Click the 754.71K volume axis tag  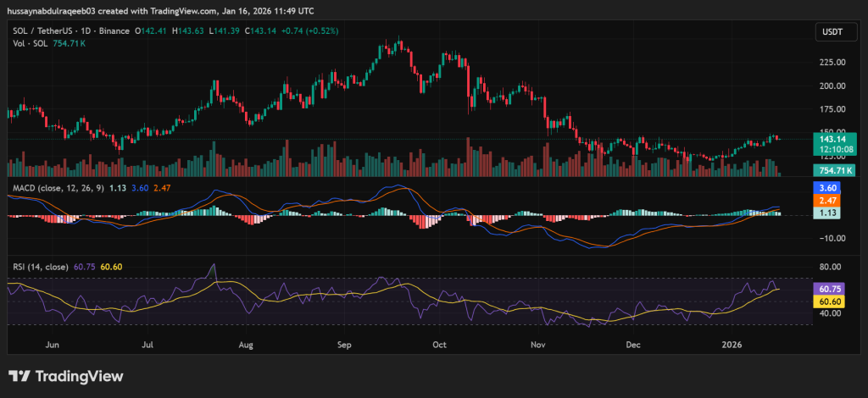[x=828, y=170]
